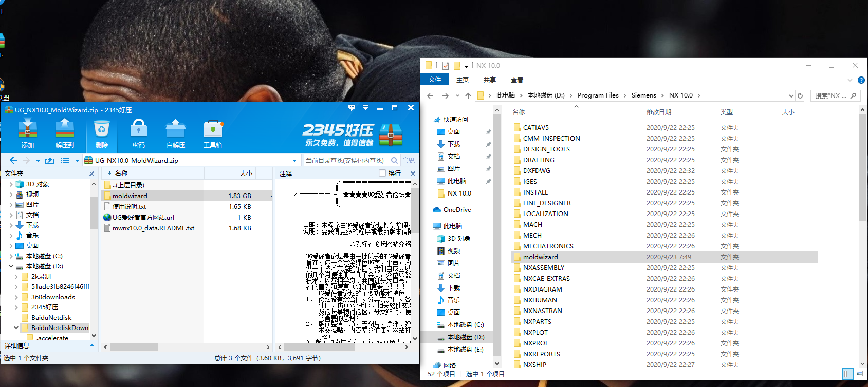Close the 文件夹 folder tree panel

click(91, 173)
